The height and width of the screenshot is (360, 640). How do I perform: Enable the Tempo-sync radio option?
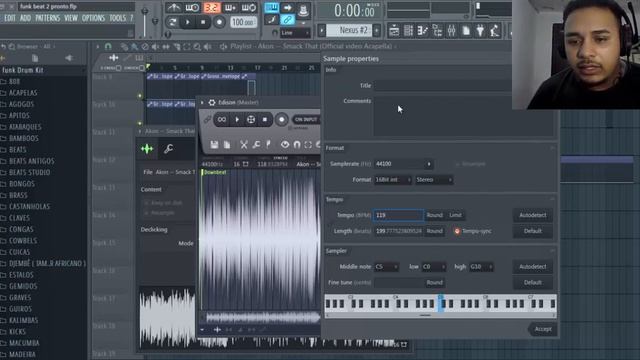(x=457, y=231)
